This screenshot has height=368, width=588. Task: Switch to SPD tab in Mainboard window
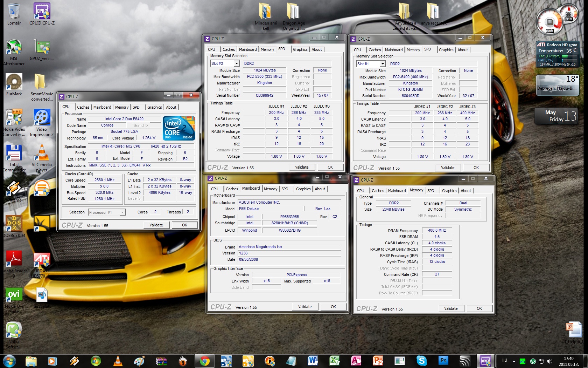tap(285, 189)
